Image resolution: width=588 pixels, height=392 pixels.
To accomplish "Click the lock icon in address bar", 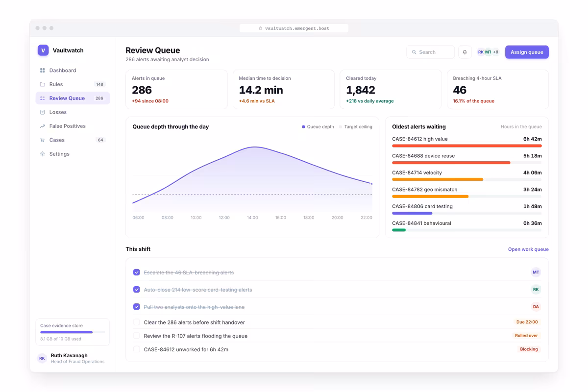I will (261, 28).
